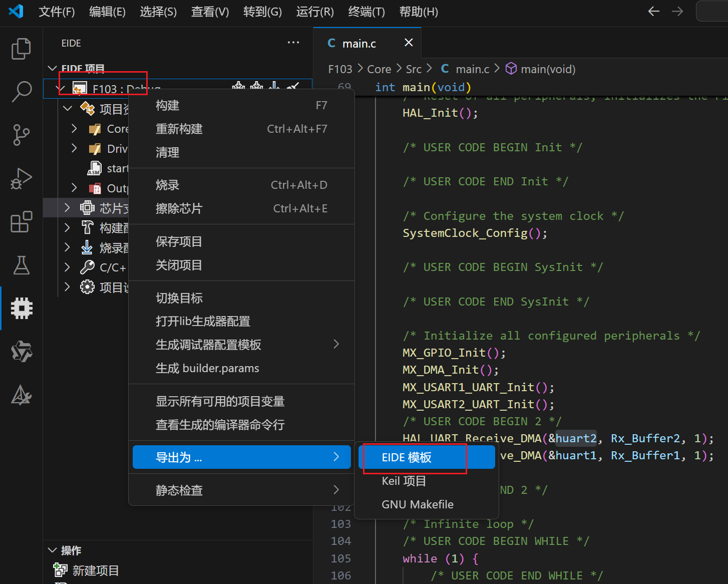Collapse the EIDE 项目 section
The image size is (728, 584).
[52, 68]
